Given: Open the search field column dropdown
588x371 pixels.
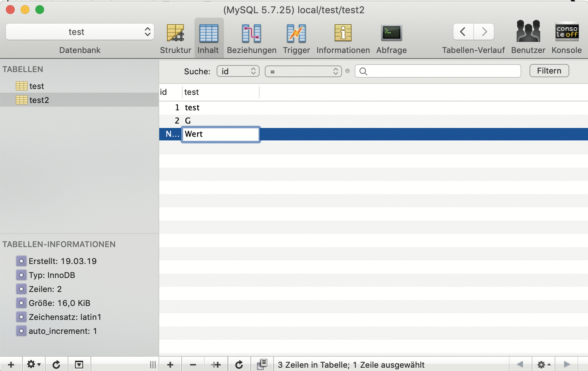Looking at the screenshot, I should 238,71.
